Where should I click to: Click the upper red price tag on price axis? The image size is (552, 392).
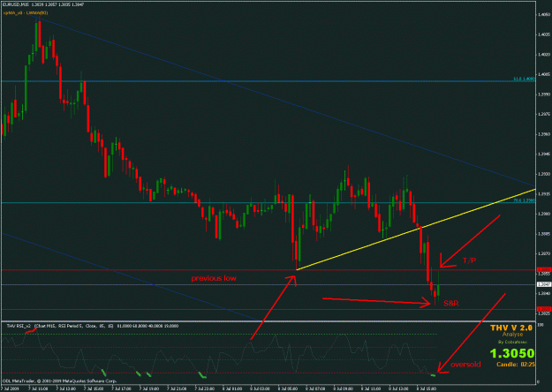544,270
